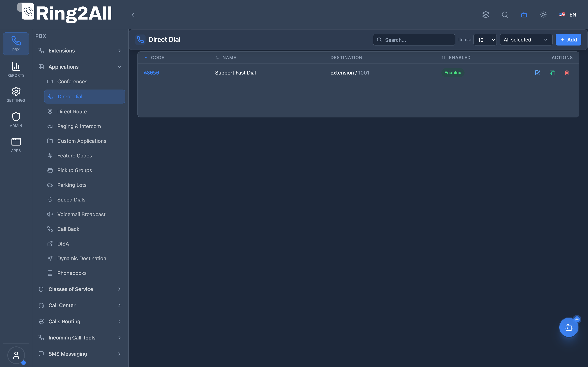Open the AI assistant robot icon in header
Screen dimensions: 588x367
point(524,14)
